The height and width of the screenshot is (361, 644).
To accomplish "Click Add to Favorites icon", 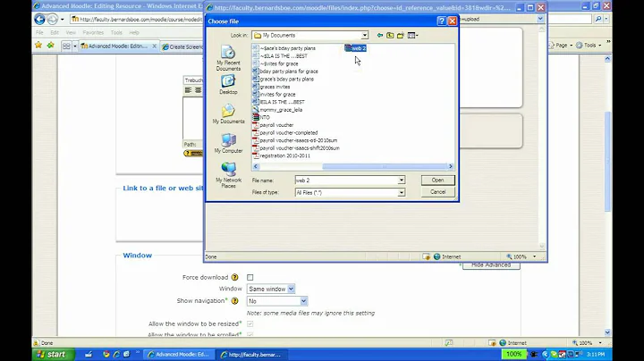I will click(50, 45).
